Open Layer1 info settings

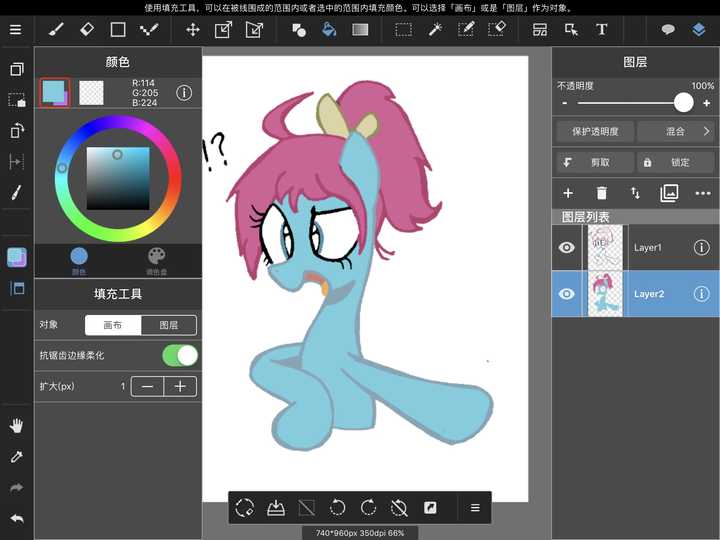(701, 248)
